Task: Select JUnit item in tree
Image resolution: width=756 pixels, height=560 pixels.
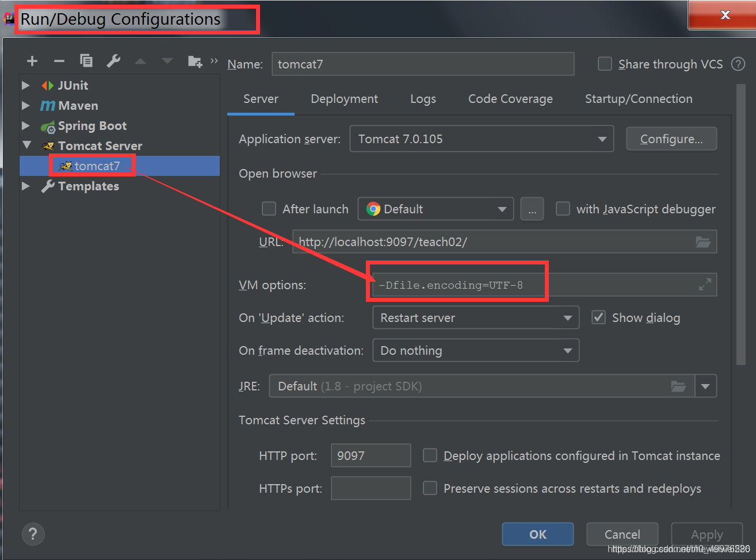Action: point(73,85)
